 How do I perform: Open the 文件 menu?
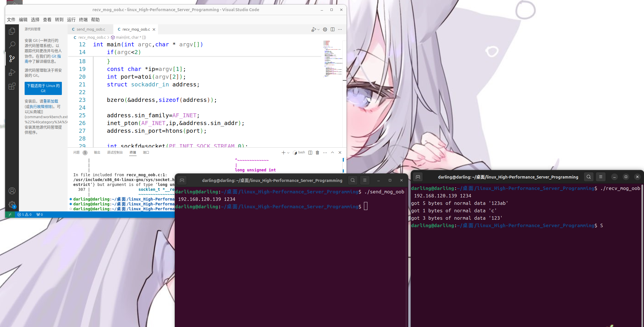(x=11, y=20)
